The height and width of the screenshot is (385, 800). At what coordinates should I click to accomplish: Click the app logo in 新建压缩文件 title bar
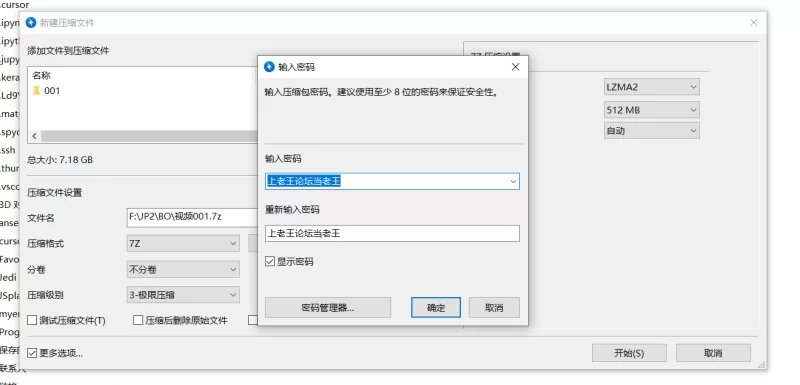(31, 23)
